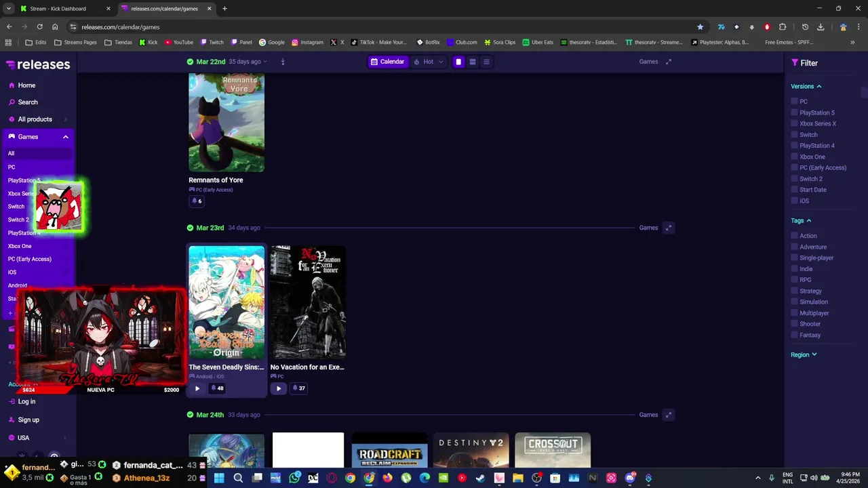Check the Shooter tag filter
The width and height of the screenshot is (868, 488).
[x=794, y=324]
